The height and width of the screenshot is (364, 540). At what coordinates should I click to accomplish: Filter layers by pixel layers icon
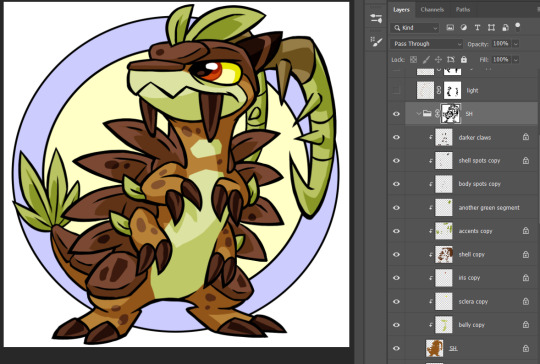pyautogui.click(x=450, y=28)
